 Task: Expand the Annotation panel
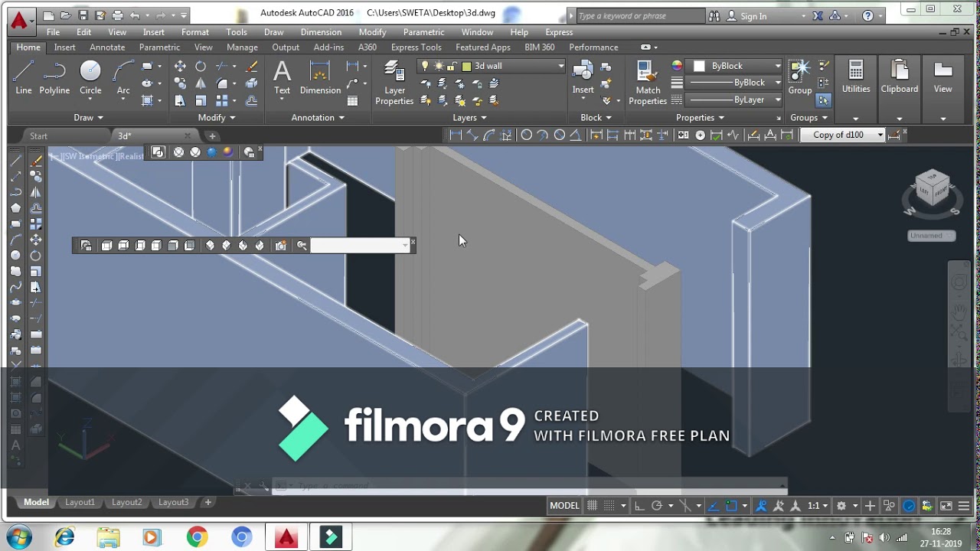coord(318,117)
